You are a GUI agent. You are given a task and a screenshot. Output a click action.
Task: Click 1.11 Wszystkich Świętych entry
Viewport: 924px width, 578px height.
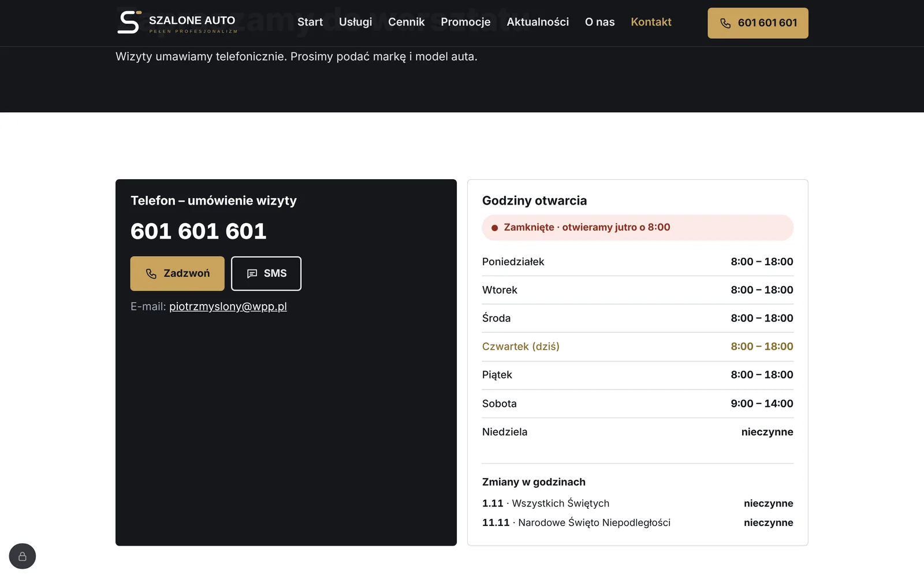click(638, 503)
